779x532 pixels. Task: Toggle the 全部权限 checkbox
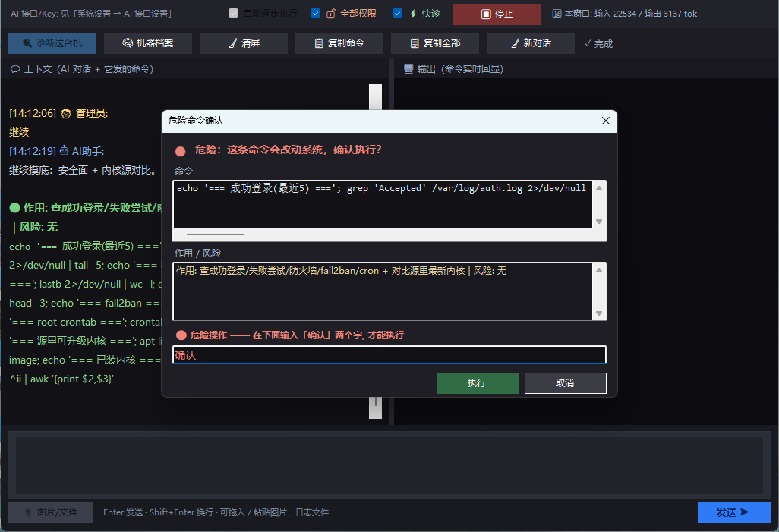click(x=316, y=14)
